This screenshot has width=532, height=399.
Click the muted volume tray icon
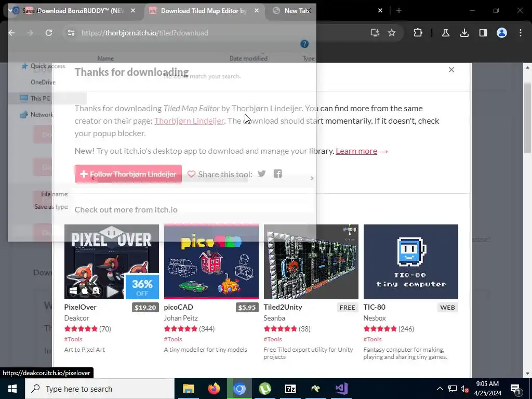(x=464, y=389)
